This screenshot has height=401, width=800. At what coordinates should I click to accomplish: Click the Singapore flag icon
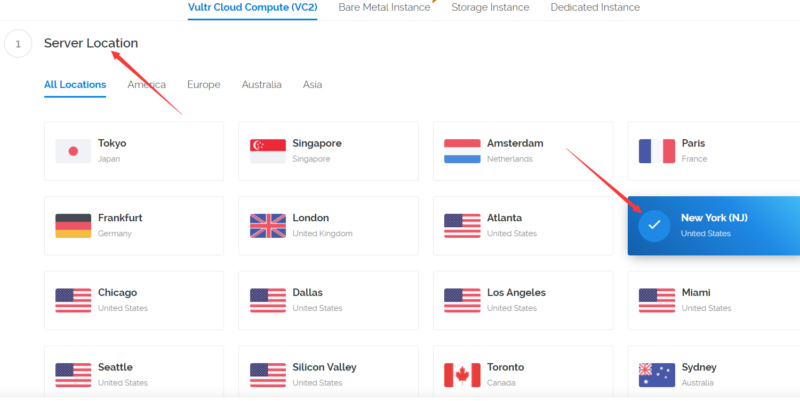click(x=267, y=151)
